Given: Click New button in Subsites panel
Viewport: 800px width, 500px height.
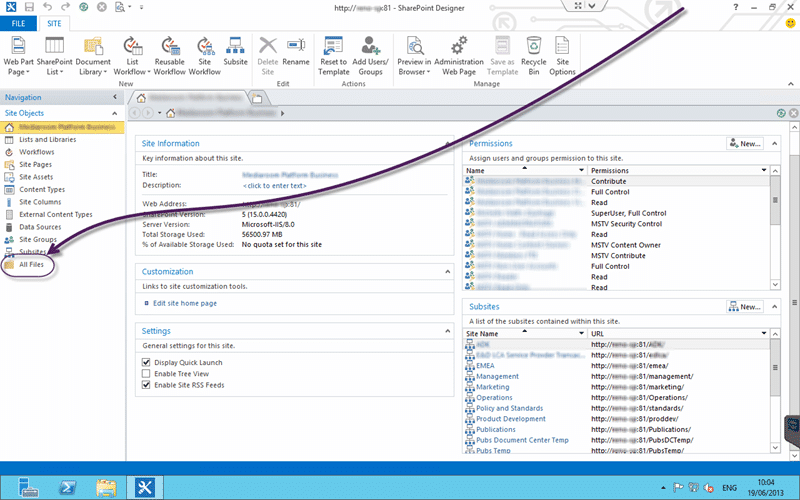Looking at the screenshot, I should pyautogui.click(x=745, y=307).
